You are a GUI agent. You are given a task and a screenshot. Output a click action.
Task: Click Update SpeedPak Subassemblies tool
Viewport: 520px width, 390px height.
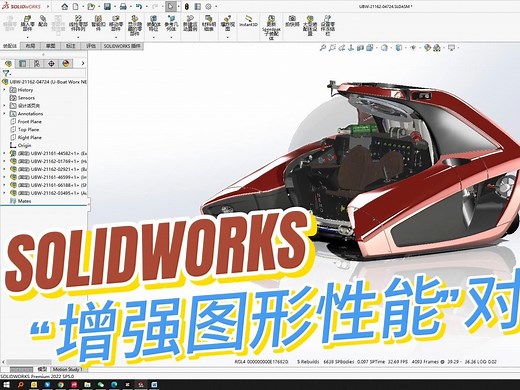pyautogui.click(x=271, y=27)
